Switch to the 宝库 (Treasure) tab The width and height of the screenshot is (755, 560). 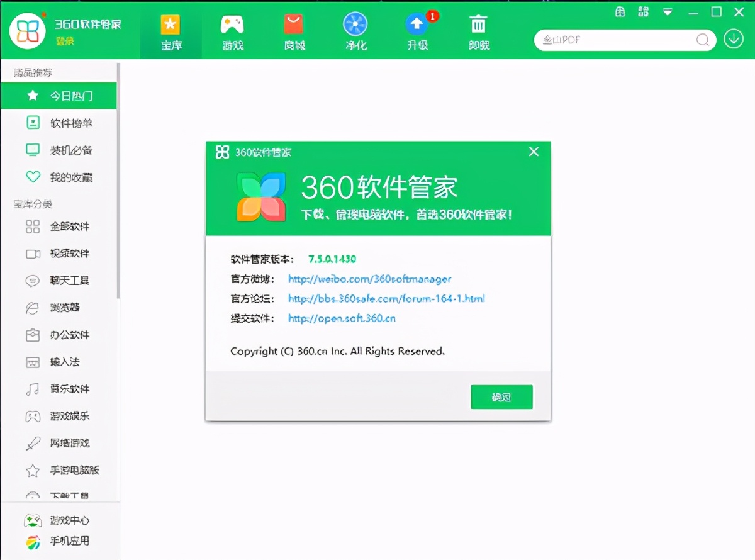(171, 30)
